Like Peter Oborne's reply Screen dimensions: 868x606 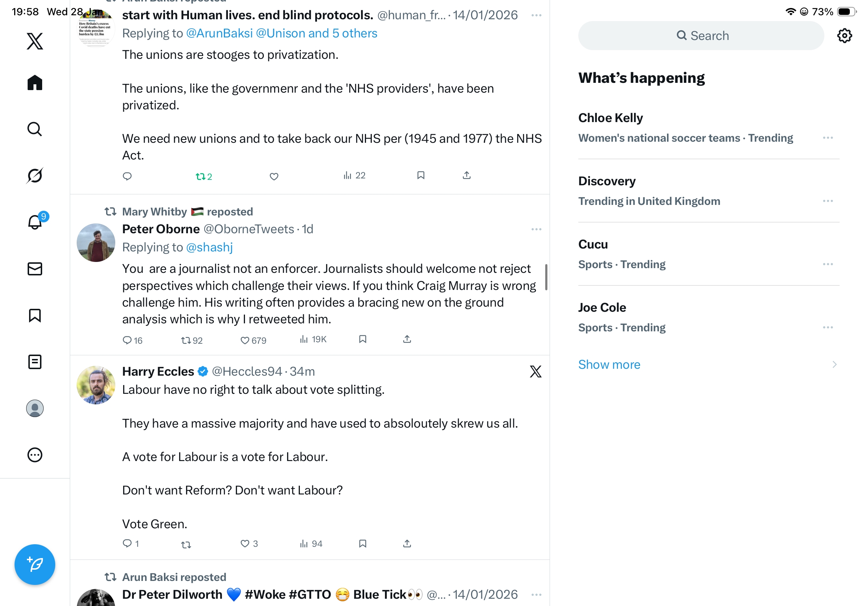245,340
